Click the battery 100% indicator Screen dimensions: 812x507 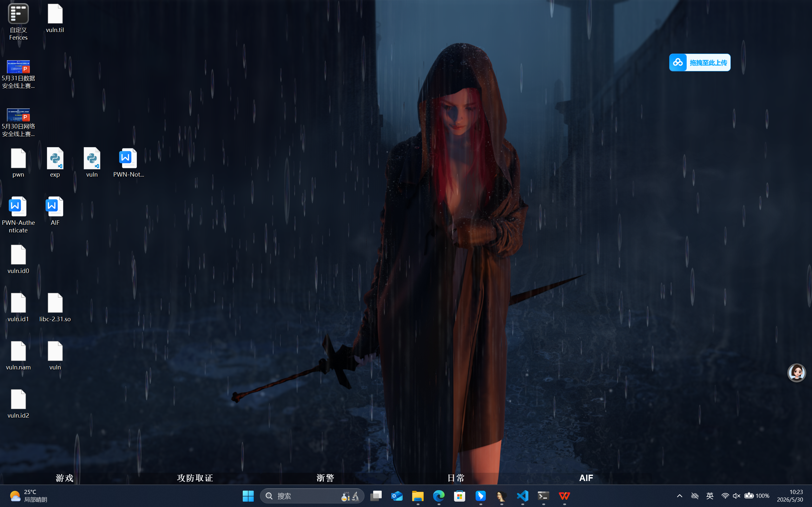757,496
